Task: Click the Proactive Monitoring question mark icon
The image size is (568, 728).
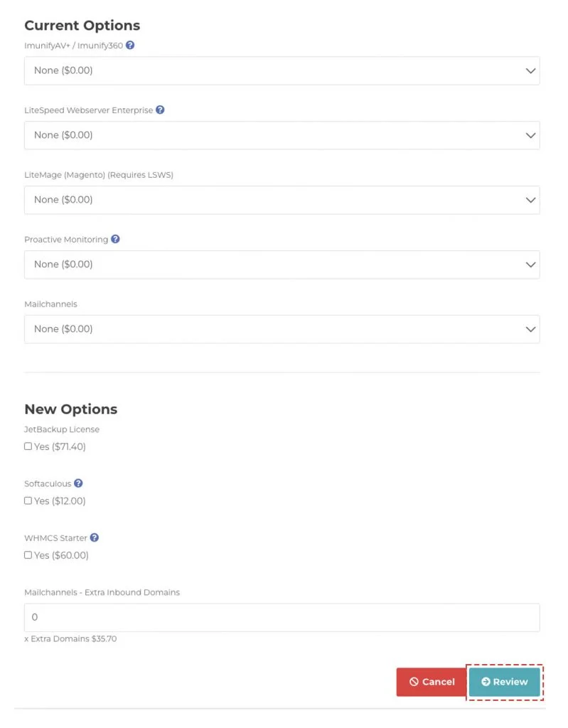Action: click(x=116, y=240)
